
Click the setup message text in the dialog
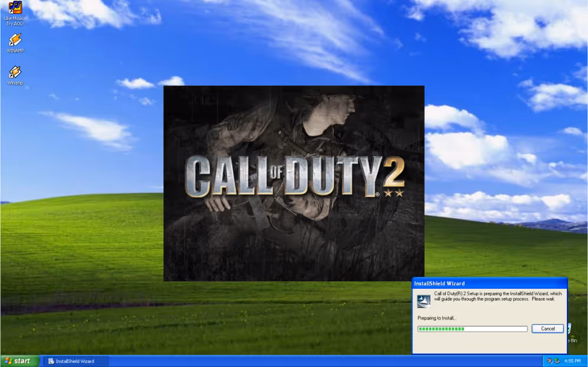click(497, 296)
